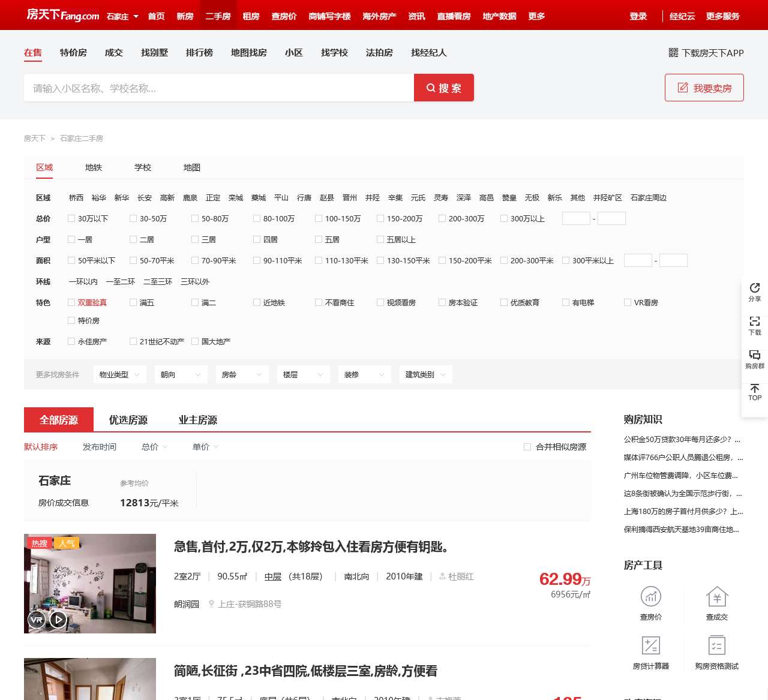Click the VR badge on first listing photo
Image resolution: width=768 pixels, height=700 pixels.
point(36,620)
